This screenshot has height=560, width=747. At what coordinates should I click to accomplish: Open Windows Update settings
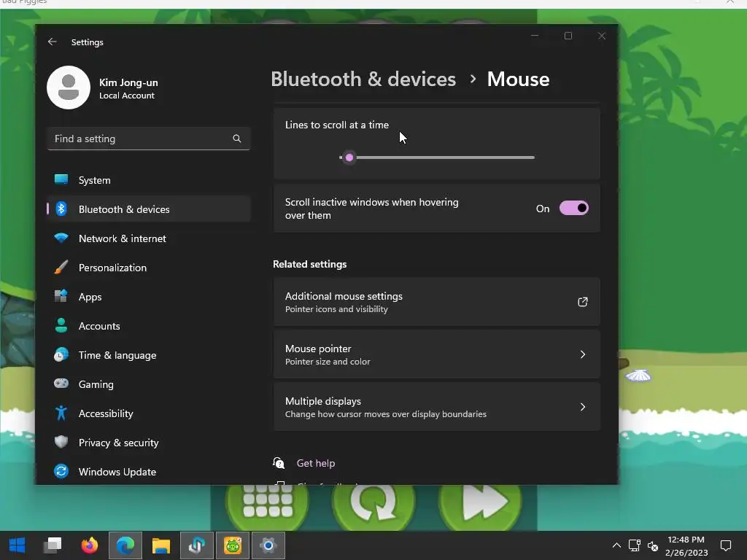point(149,472)
